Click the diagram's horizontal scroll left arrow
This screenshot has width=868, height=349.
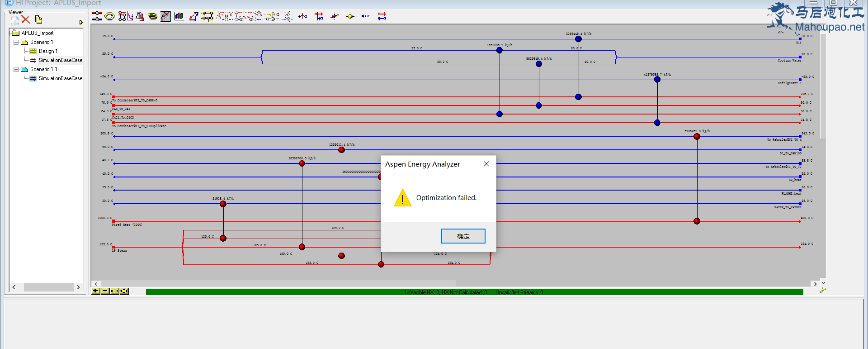(96, 284)
